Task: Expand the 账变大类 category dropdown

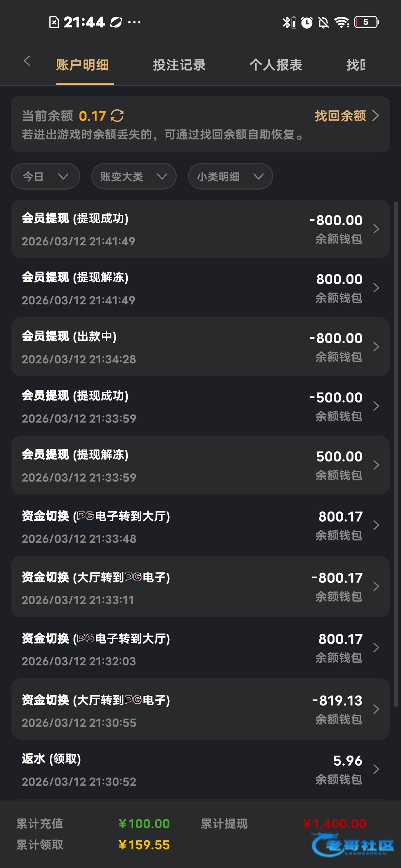Action: click(x=134, y=176)
